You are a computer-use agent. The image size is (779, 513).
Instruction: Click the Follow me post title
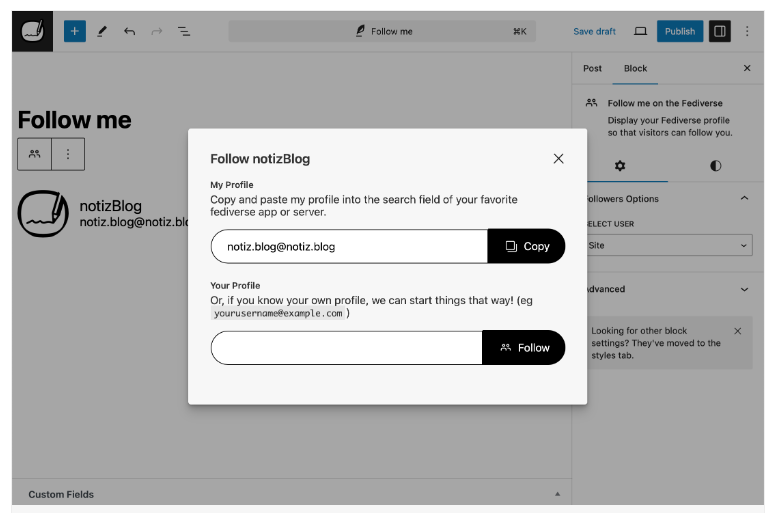(75, 120)
